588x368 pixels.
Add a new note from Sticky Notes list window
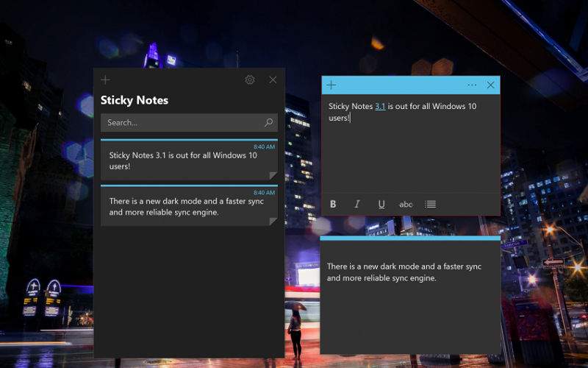105,79
